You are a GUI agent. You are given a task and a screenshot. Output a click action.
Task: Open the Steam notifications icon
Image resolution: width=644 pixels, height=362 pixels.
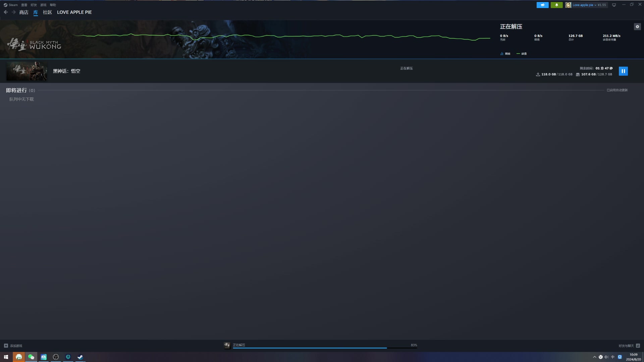click(556, 4)
